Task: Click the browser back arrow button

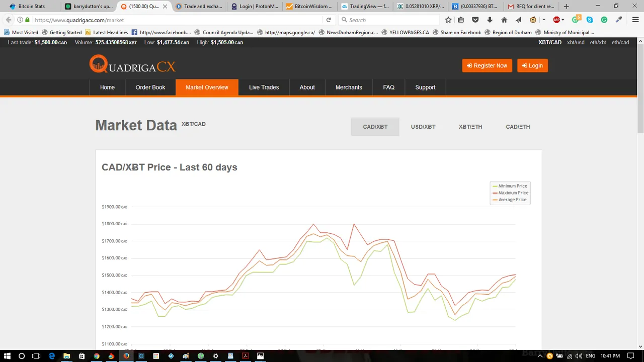Action: 8,20
